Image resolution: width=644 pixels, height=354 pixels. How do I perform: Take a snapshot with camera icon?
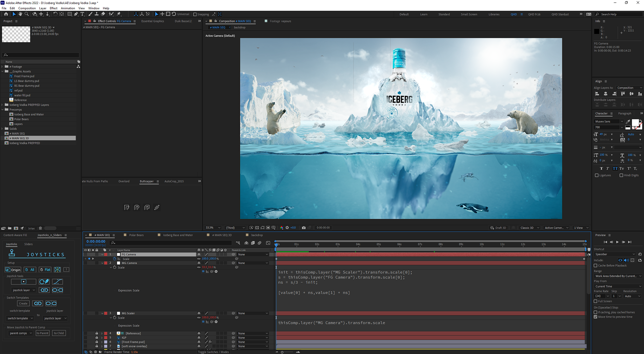pos(304,228)
